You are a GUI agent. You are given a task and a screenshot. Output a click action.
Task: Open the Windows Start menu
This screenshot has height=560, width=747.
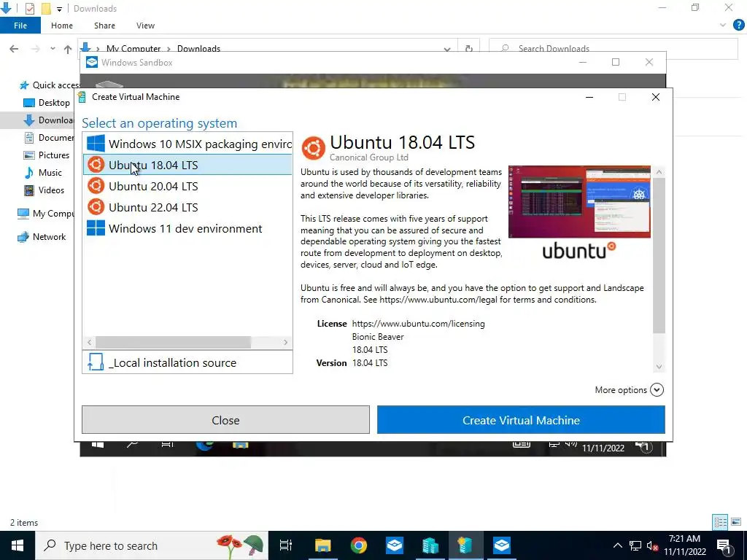(x=18, y=545)
